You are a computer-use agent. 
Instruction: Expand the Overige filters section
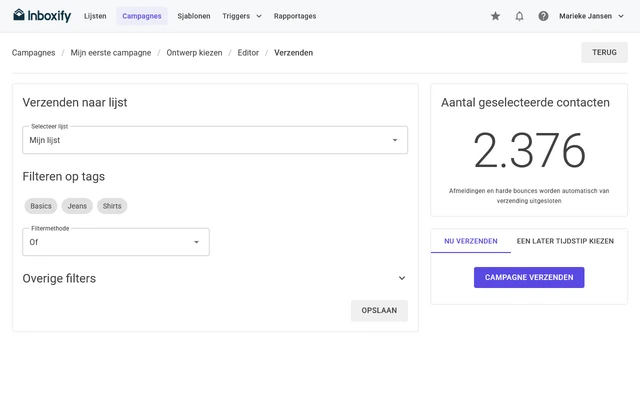[x=215, y=278]
